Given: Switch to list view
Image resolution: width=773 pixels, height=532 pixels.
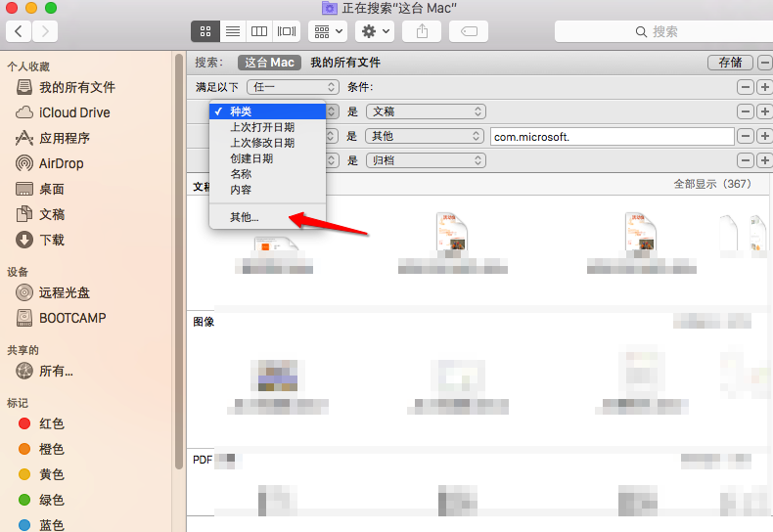Looking at the screenshot, I should pos(233,31).
